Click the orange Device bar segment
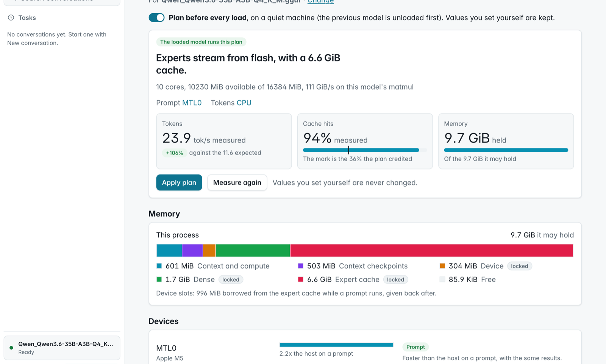Viewport: 606px width, 364px height. coord(209,250)
